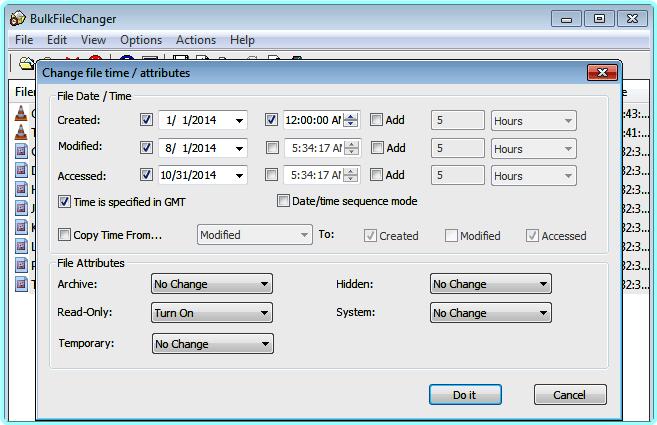Open the Options menu

(140, 40)
